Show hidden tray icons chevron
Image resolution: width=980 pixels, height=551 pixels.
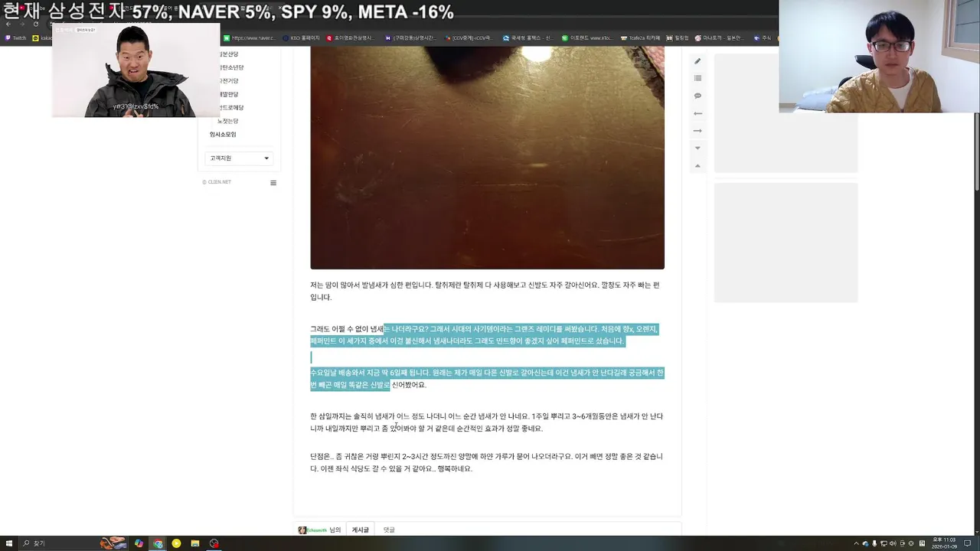855,543
